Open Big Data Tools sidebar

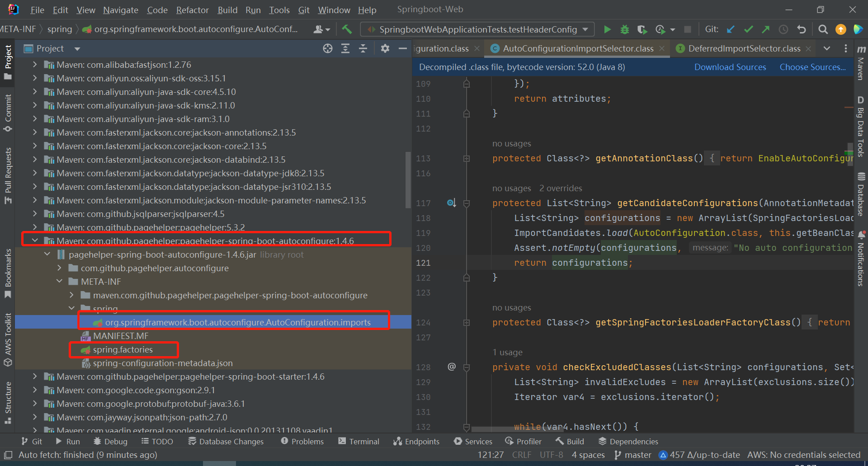click(861, 126)
